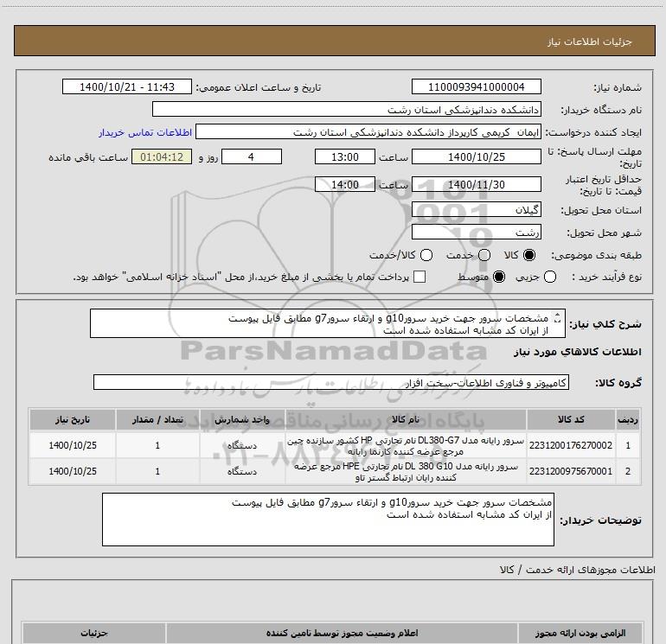
Task: Click the DL 380 G10 server name cell
Action: [406, 471]
